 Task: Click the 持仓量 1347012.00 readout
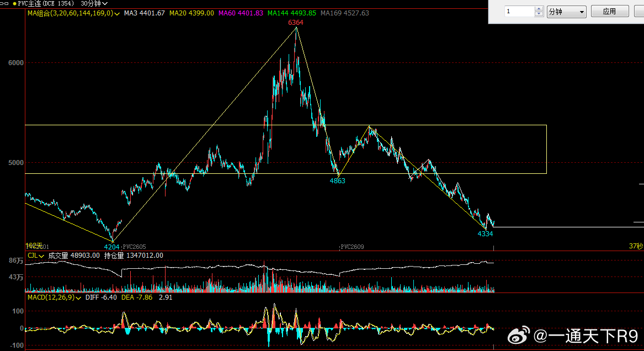134,256
